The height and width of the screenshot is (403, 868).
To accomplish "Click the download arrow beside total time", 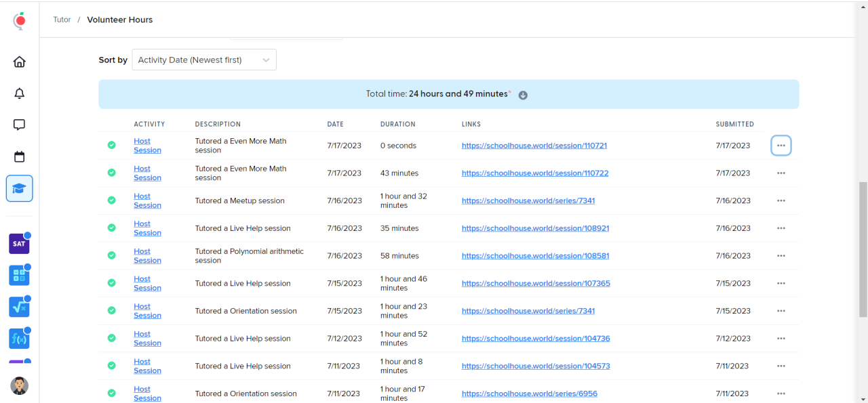I will pos(523,96).
